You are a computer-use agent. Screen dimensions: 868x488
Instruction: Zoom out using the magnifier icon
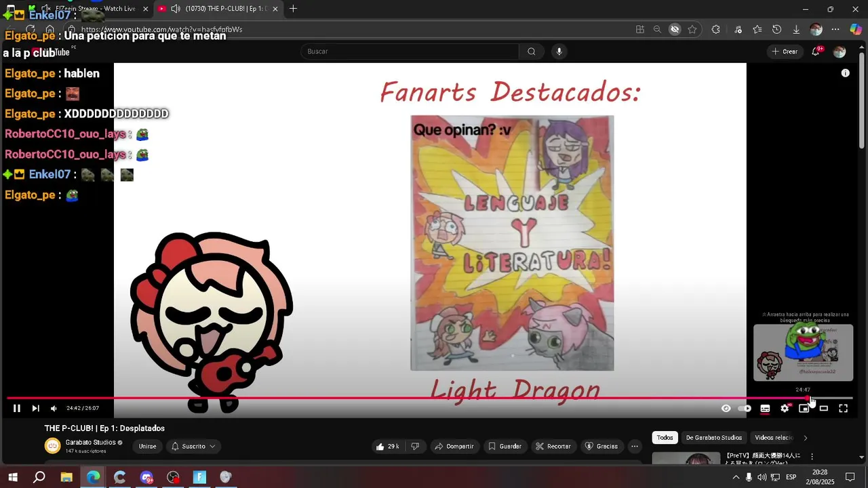[x=657, y=29]
